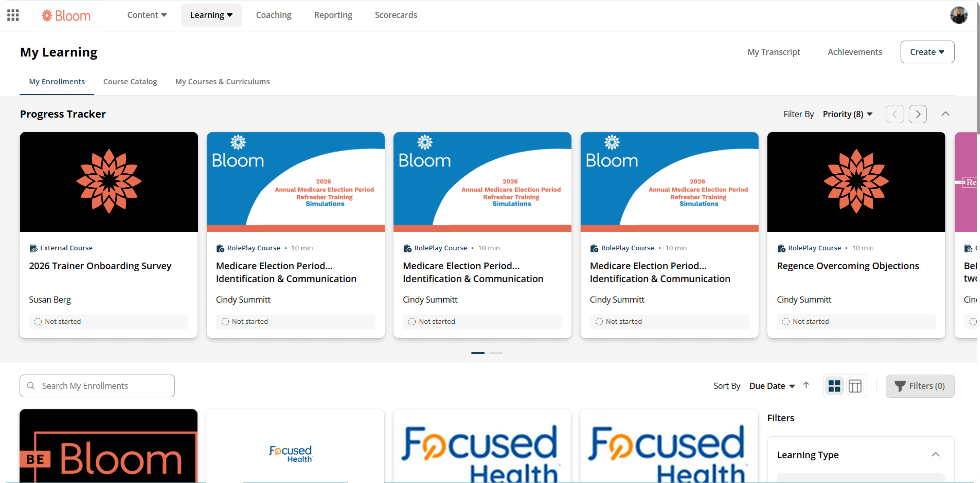Click the Sort By label

click(x=727, y=386)
